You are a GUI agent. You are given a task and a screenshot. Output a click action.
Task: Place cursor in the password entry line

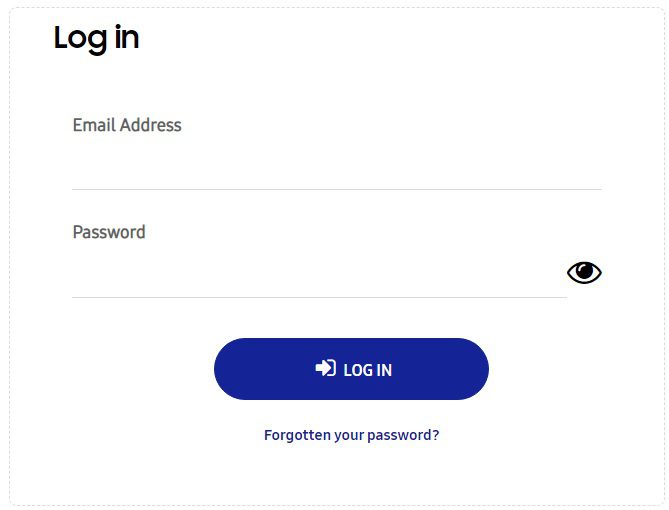(318, 277)
